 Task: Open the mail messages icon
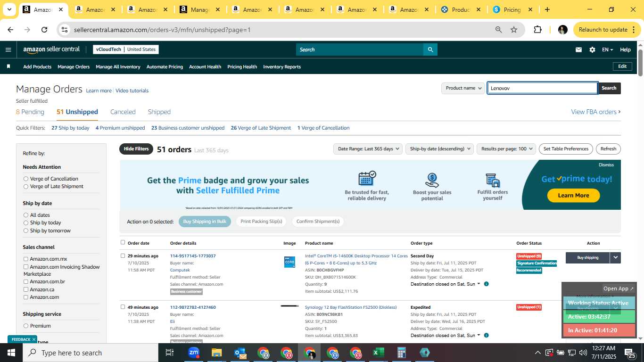(x=578, y=49)
